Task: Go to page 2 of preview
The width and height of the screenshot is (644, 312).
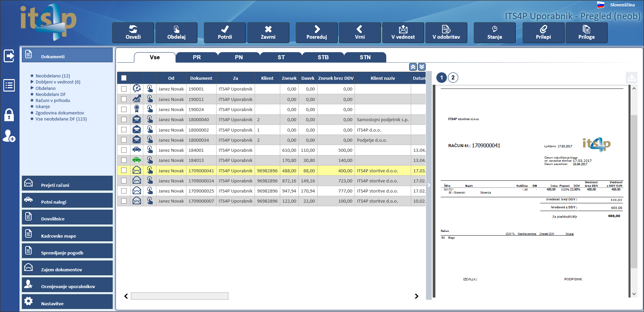Action: click(x=453, y=78)
